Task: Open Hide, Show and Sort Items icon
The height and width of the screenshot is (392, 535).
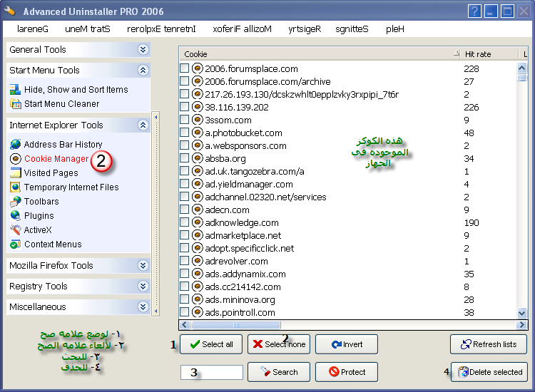Action: (16, 90)
